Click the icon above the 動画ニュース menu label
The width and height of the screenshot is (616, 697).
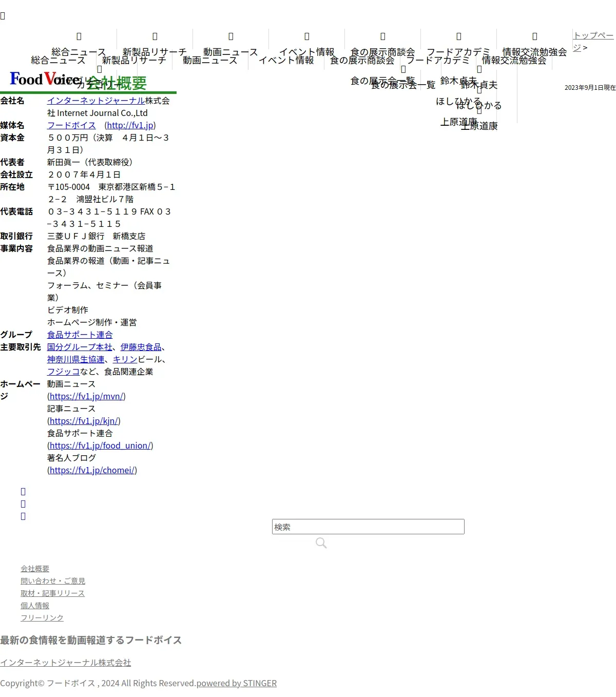point(231,36)
